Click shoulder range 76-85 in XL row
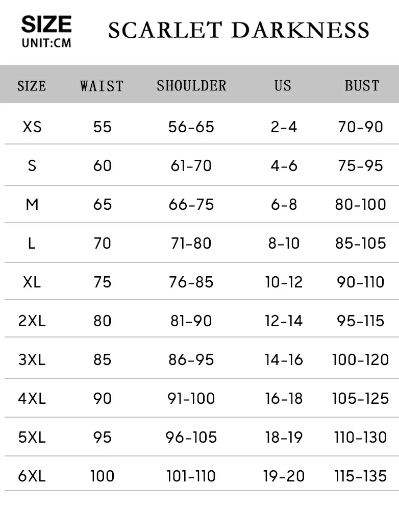The image size is (399, 532). (191, 282)
